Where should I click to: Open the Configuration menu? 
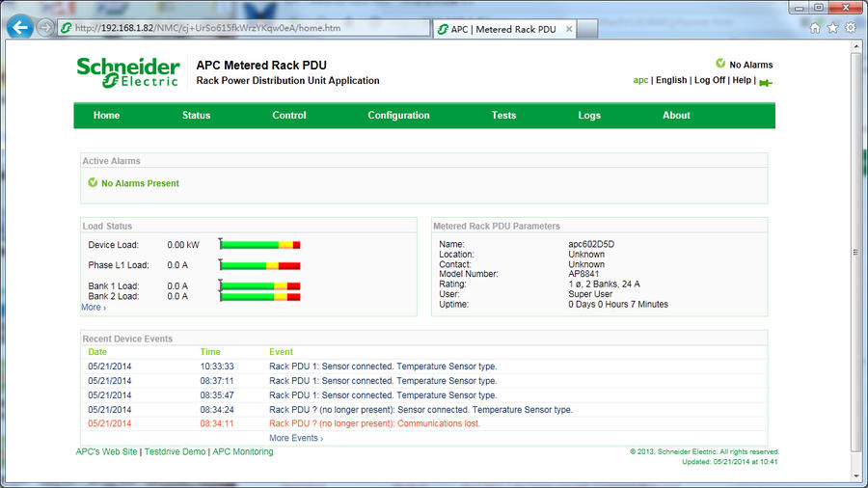click(398, 116)
